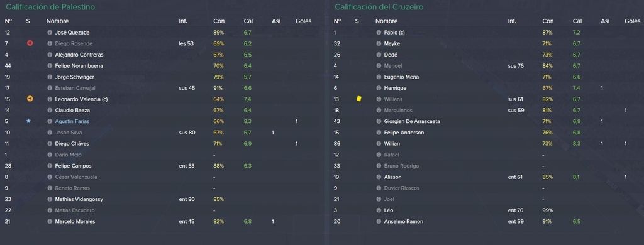
Task: Open the info icon for Marcelo Morales
Action: pos(50,222)
